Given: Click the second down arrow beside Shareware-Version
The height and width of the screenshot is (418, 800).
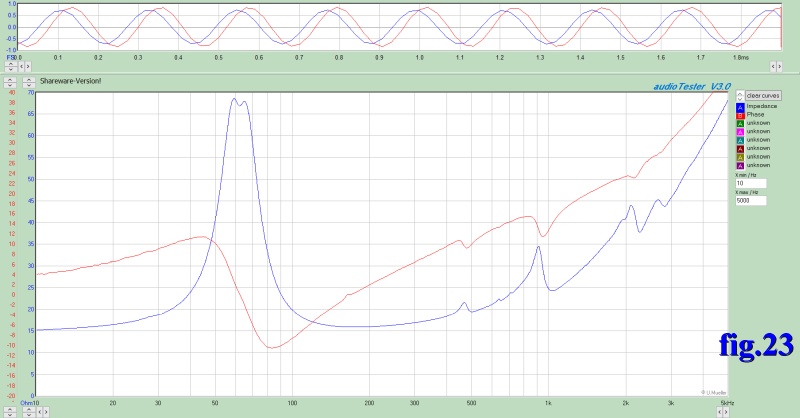Looking at the screenshot, I should click(29, 85).
